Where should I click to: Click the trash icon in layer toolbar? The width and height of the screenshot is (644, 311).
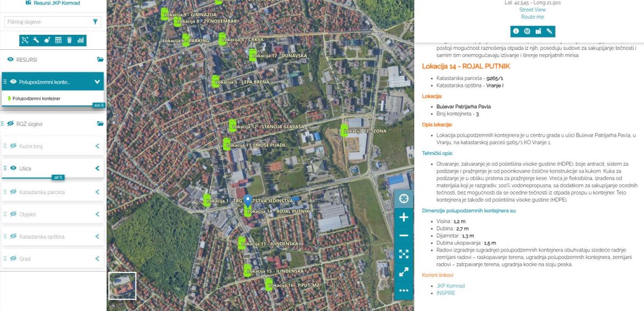click(69, 40)
